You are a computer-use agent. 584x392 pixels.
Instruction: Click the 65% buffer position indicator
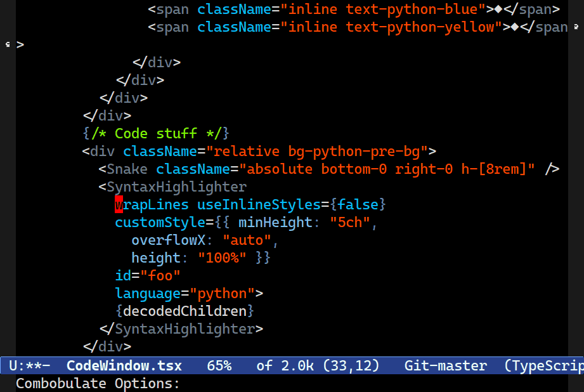[x=219, y=365]
